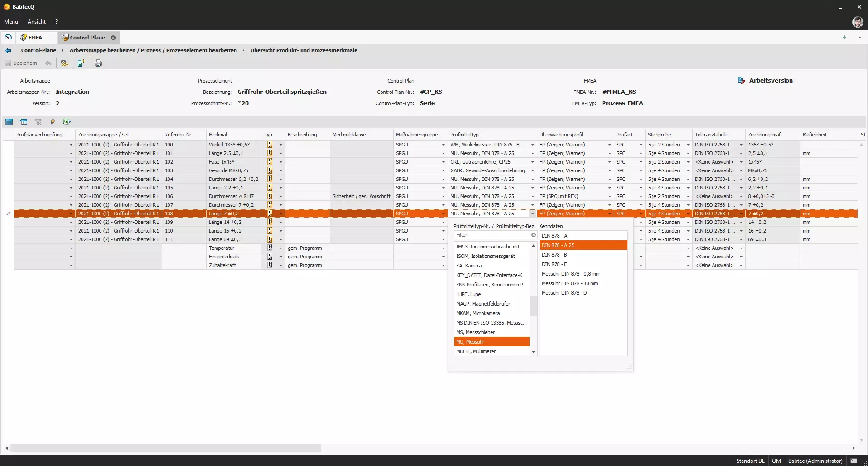Click the back arrow in the breadcrumb bar
Screen dimensions: 868x466
point(8,50)
